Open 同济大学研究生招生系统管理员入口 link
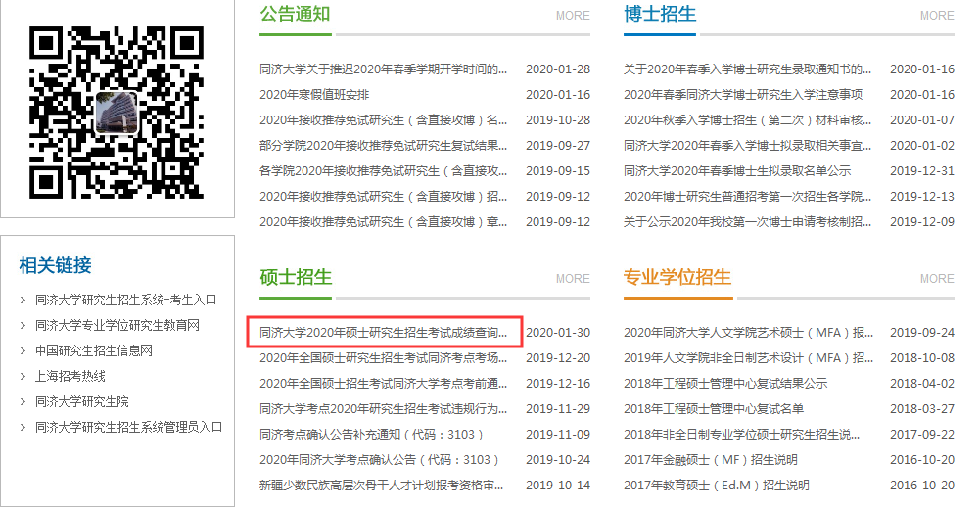This screenshot has width=980, height=509. (x=129, y=427)
